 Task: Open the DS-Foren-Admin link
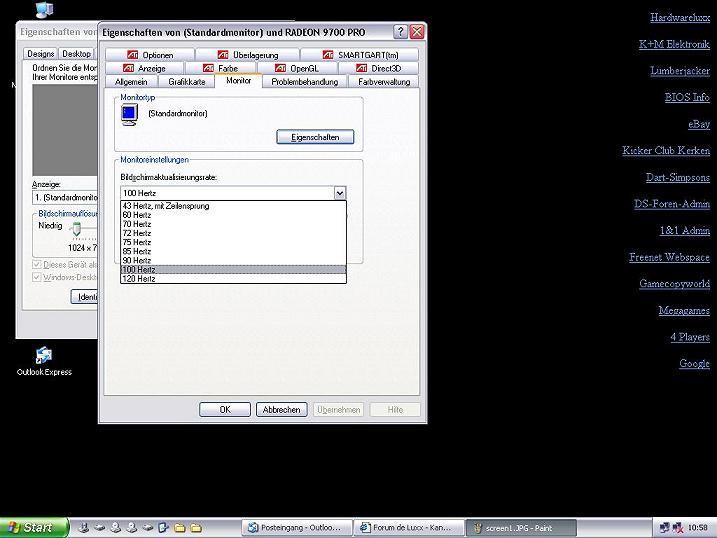pyautogui.click(x=672, y=203)
